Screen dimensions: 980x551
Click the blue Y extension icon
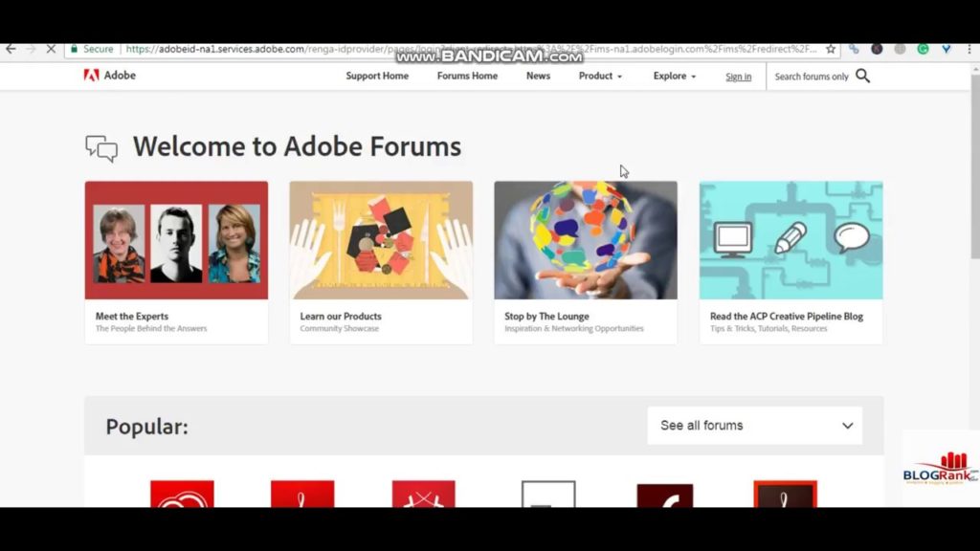947,49
